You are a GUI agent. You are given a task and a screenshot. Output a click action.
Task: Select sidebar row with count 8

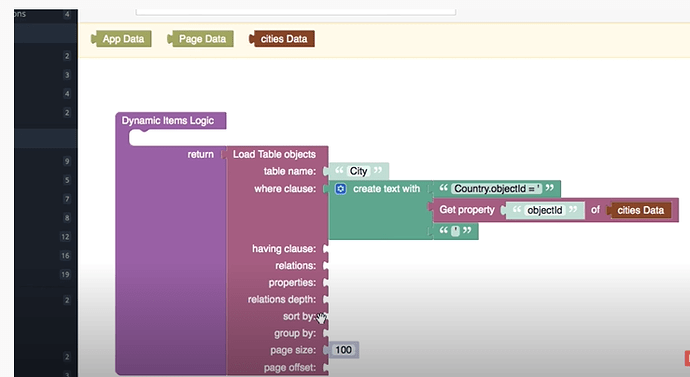pos(46,218)
